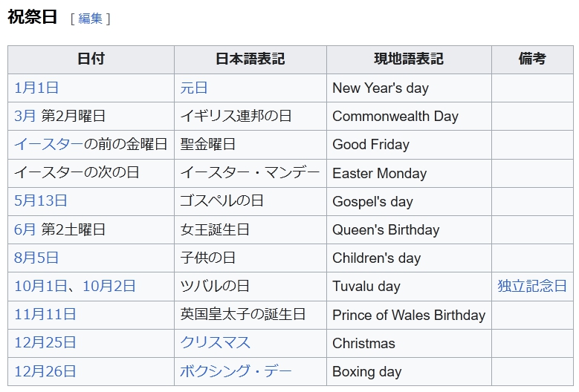
Task: Open the クリスマス link
Action: click(x=215, y=342)
